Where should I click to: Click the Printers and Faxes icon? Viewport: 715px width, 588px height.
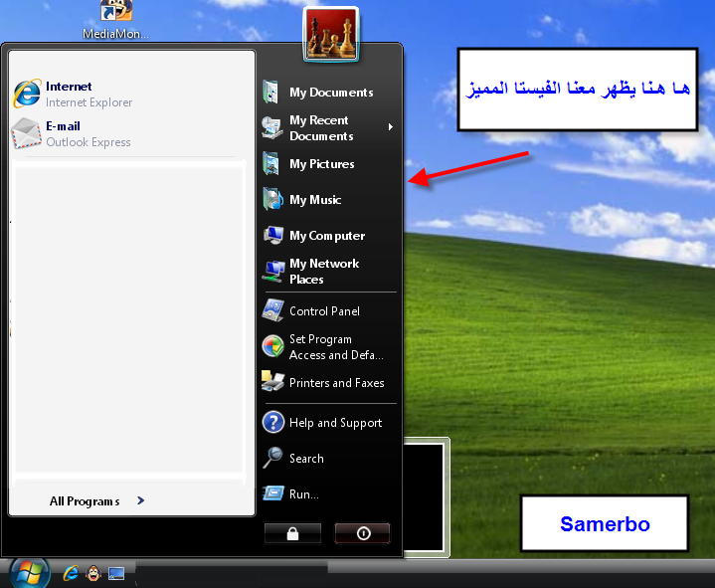272,381
